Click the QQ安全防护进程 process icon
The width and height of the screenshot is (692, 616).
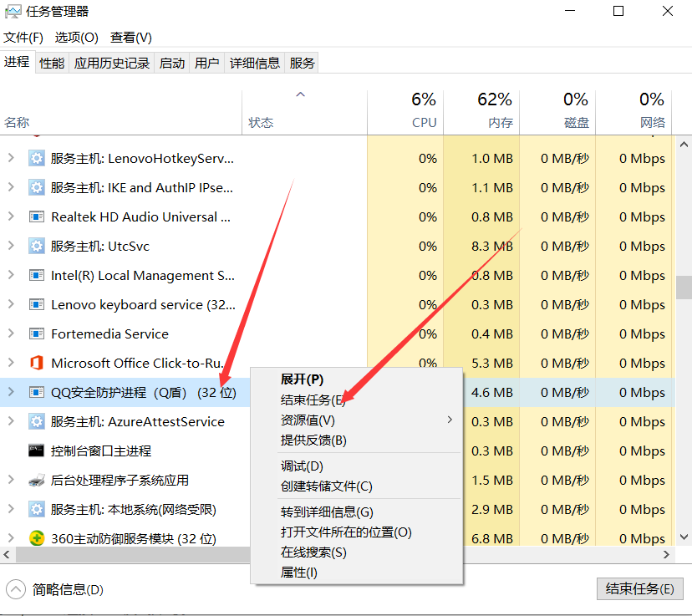(37, 392)
